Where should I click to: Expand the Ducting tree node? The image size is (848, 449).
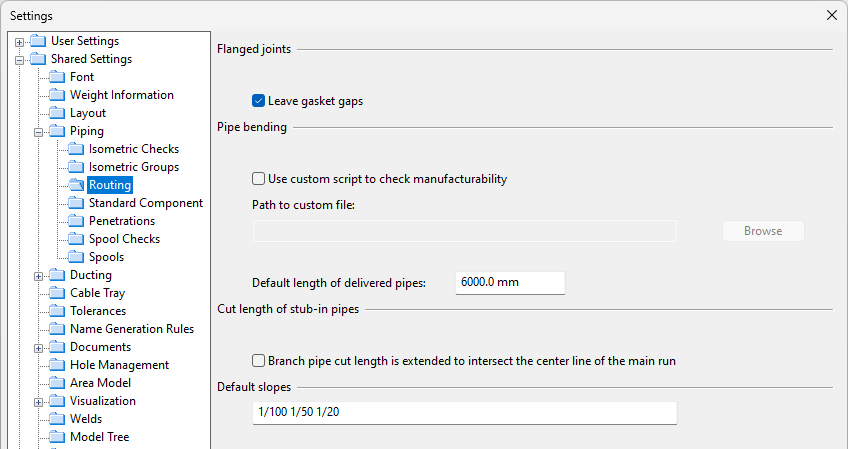(39, 275)
